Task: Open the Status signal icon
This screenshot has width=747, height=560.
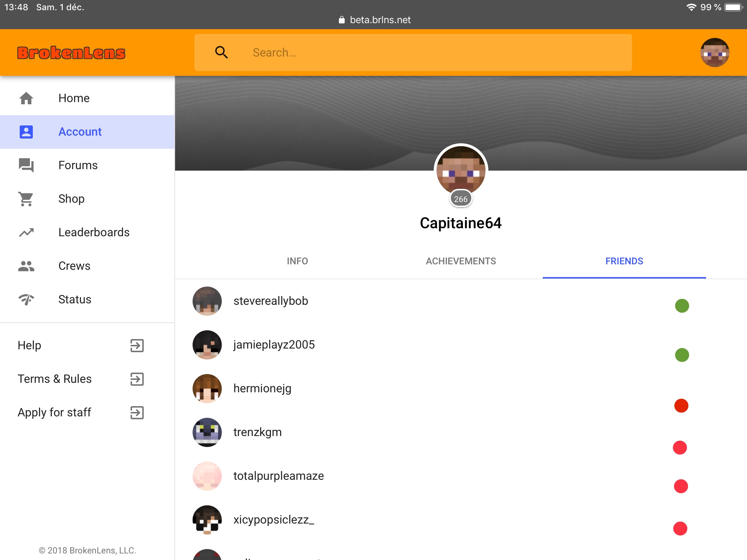Action: click(26, 299)
